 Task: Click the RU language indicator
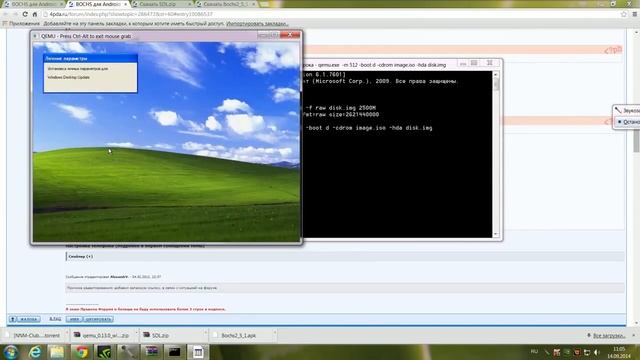[534, 352]
